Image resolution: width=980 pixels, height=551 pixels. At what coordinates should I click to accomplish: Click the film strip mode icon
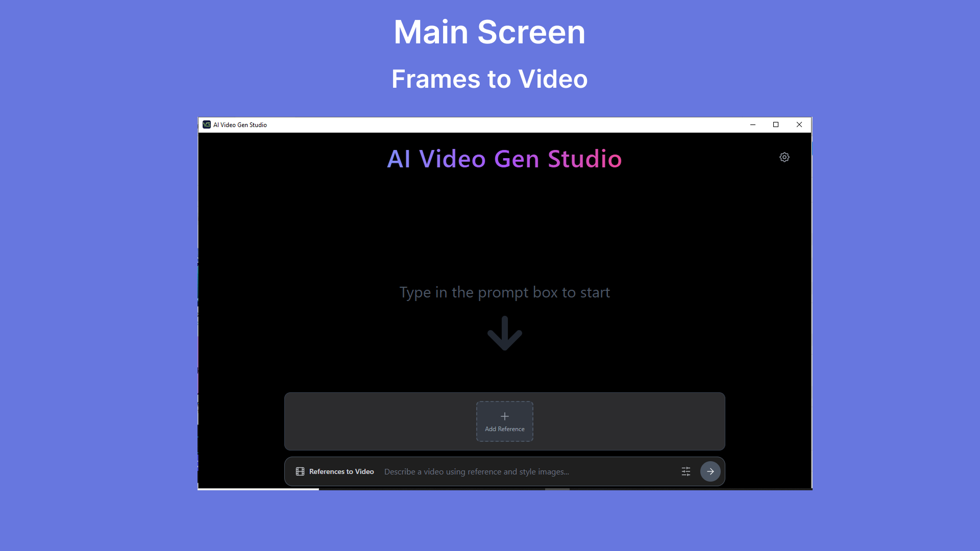pyautogui.click(x=300, y=471)
